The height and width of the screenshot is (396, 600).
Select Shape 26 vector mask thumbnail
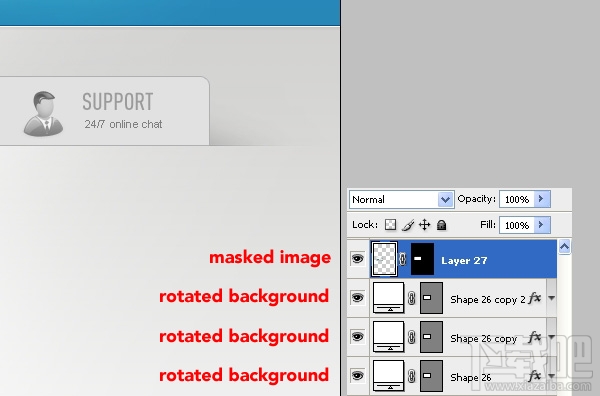pyautogui.click(x=431, y=376)
